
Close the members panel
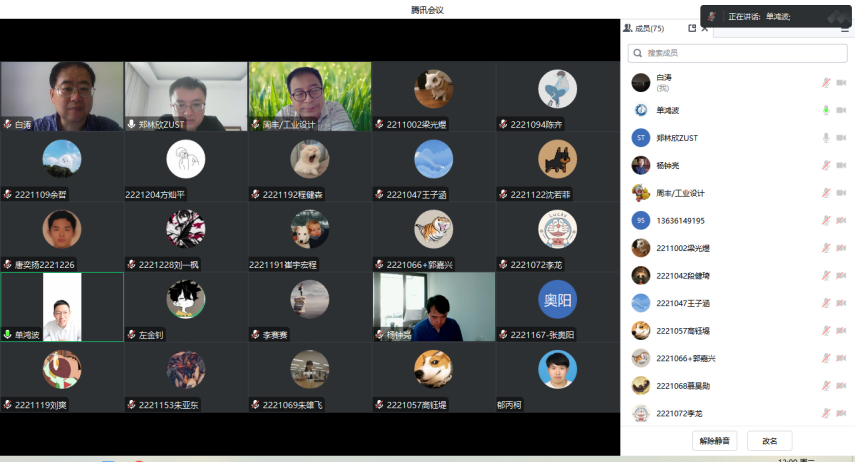pos(705,29)
